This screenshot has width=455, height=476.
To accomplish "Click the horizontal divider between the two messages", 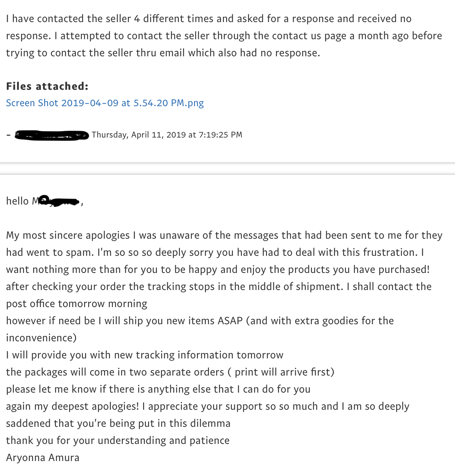I will 227,169.
